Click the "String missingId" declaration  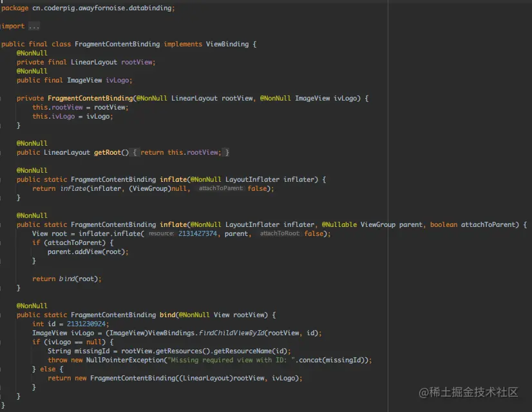[79, 351]
